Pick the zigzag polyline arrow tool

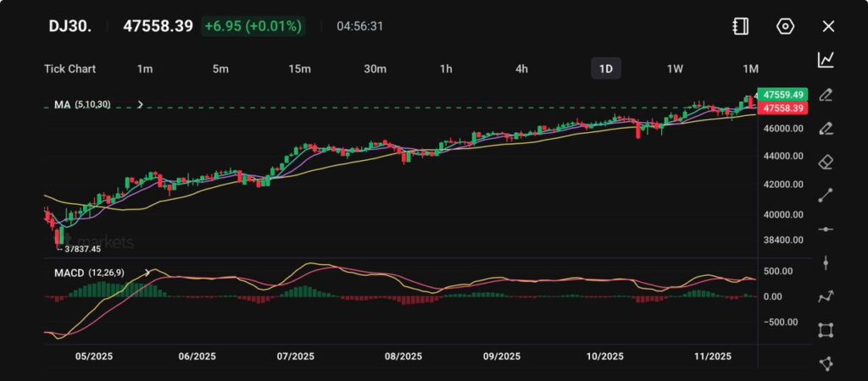click(826, 296)
